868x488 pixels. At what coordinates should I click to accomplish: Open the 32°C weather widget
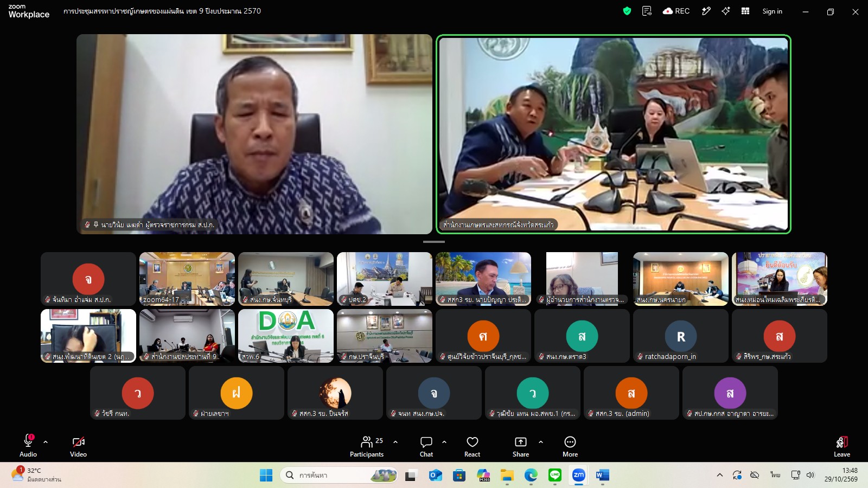[x=36, y=475]
